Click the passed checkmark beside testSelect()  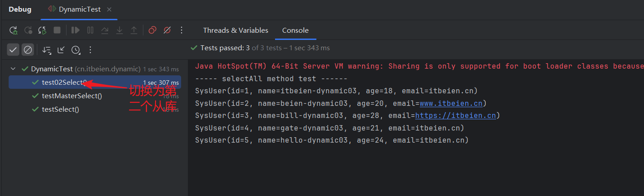[35, 109]
